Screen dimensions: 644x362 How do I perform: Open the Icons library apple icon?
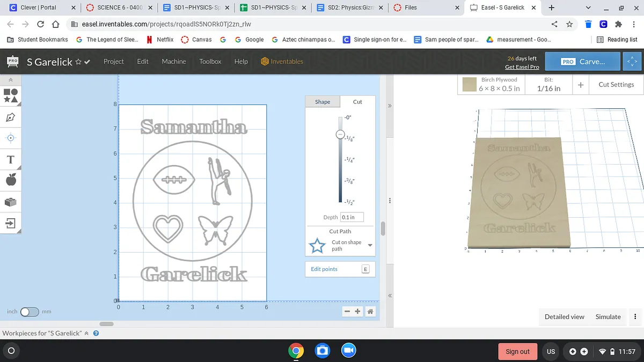click(11, 180)
